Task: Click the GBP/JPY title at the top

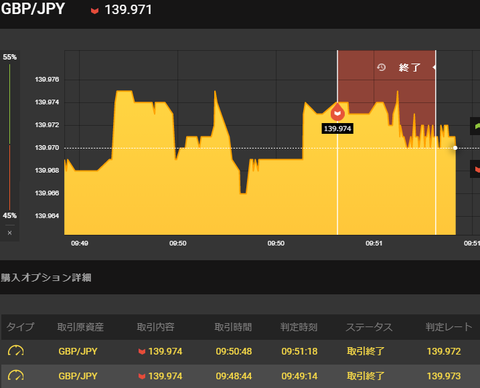Action: click(x=33, y=9)
